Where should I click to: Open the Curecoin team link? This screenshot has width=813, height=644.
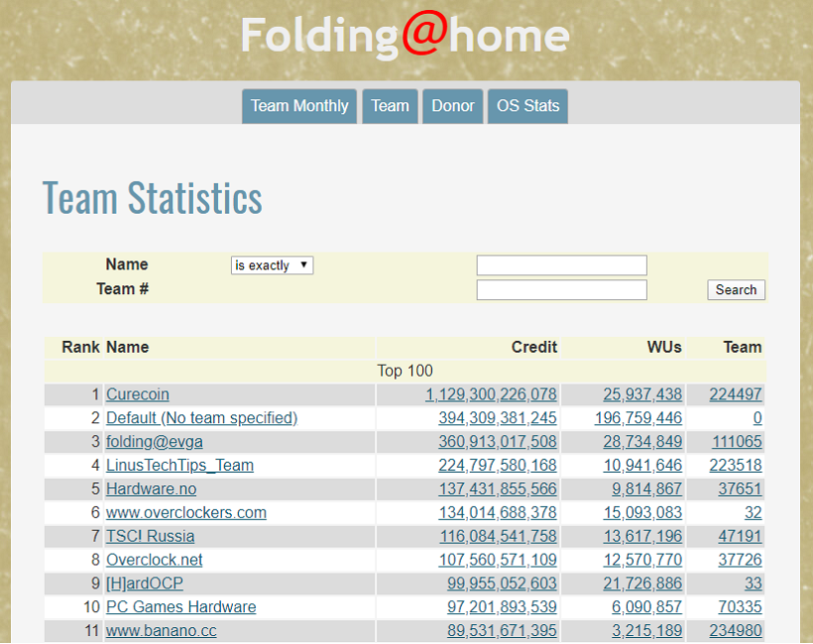[138, 394]
